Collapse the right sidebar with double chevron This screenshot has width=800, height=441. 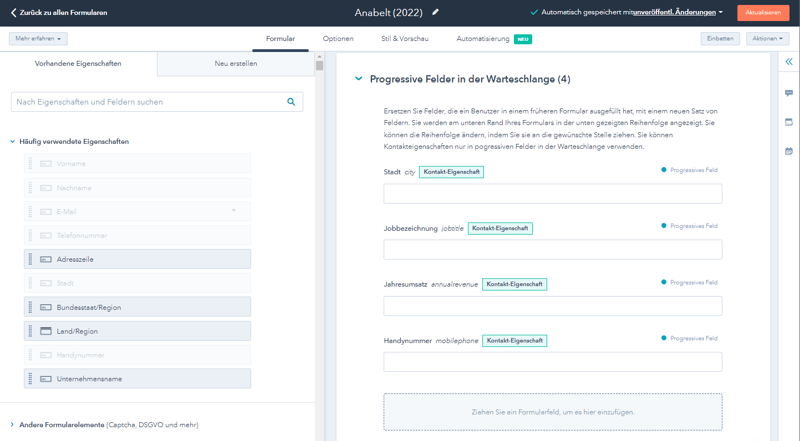click(x=788, y=62)
